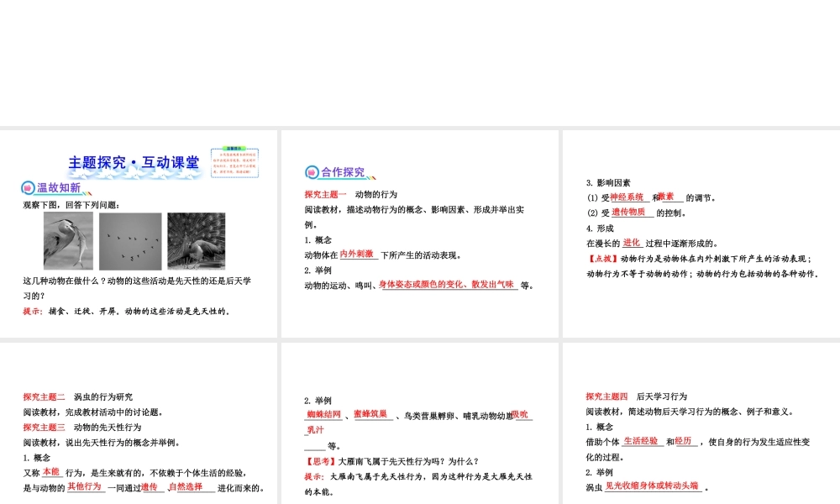Click the red answer 激素

pos(666,197)
